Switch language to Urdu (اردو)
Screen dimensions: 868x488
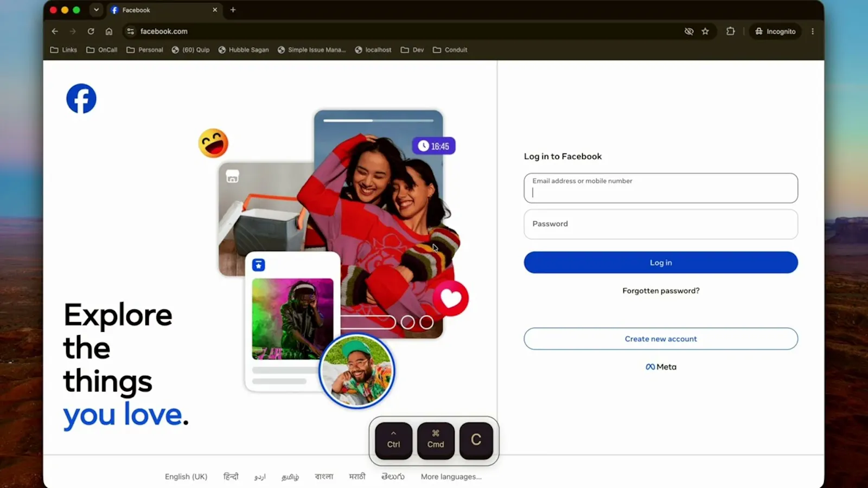[260, 477]
